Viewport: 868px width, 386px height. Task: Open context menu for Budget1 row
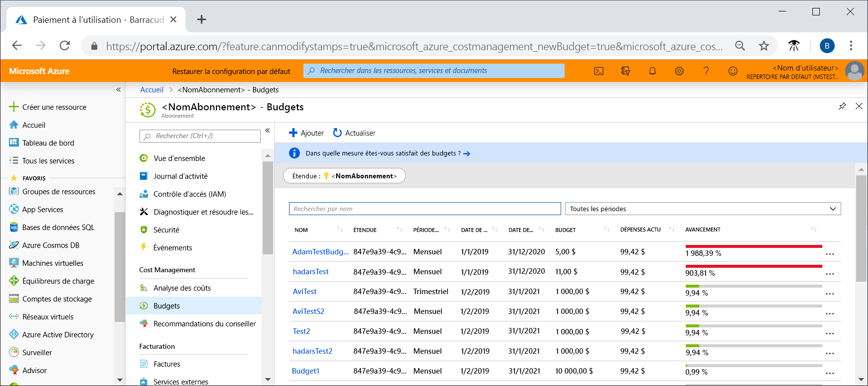pos(830,373)
